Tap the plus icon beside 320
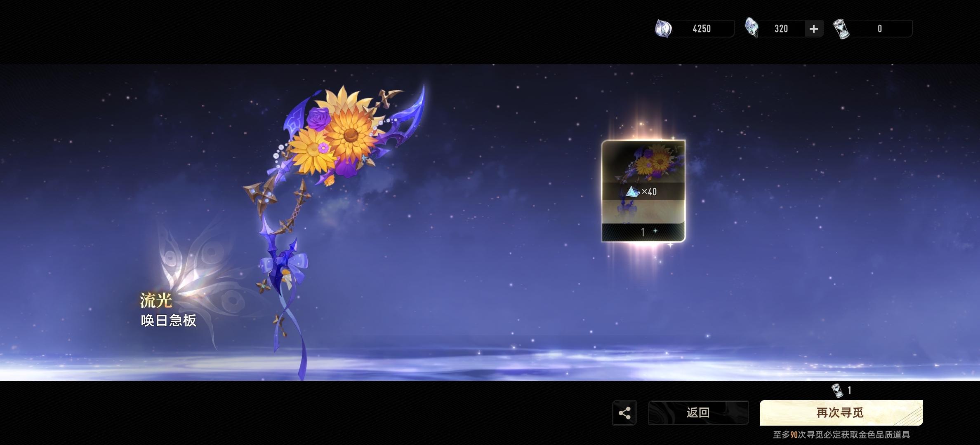Image resolution: width=980 pixels, height=445 pixels. [x=813, y=29]
